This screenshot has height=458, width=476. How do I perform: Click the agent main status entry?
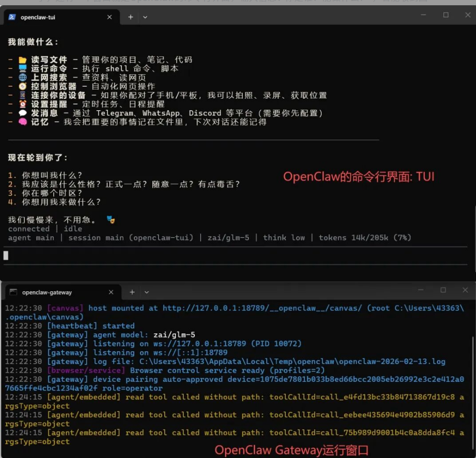[31, 238]
